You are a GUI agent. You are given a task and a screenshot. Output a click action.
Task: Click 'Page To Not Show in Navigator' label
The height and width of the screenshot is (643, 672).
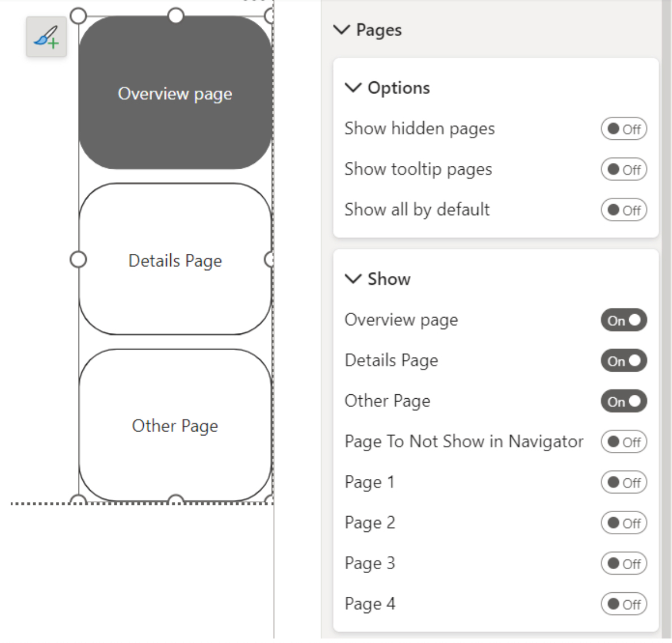pos(464,442)
